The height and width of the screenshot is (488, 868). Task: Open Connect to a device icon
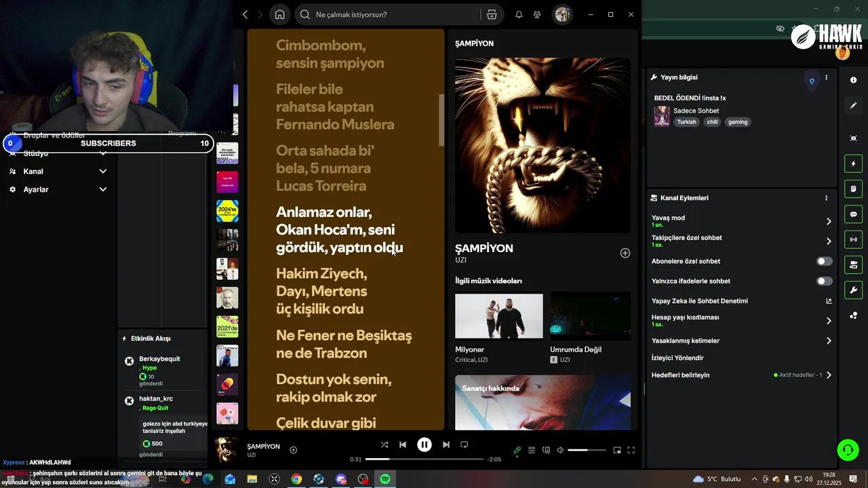click(546, 450)
